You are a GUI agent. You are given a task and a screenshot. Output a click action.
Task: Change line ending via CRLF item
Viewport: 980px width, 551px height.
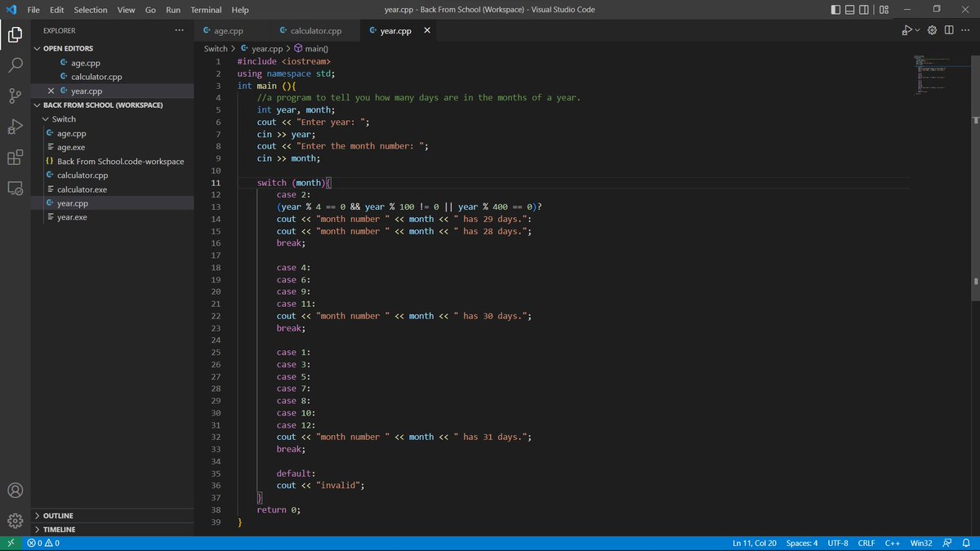(x=866, y=543)
